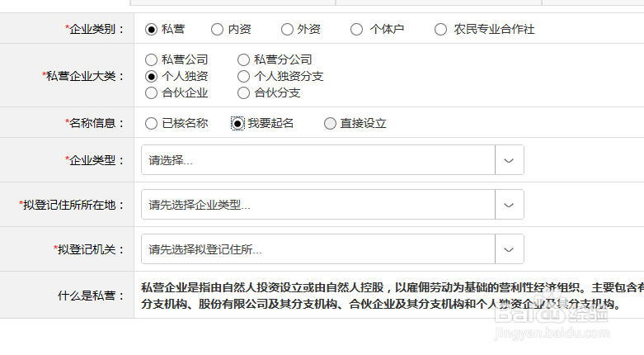644x355 pixels.
Task: Select 农民专业合作社 radio button
Action: 440,30
